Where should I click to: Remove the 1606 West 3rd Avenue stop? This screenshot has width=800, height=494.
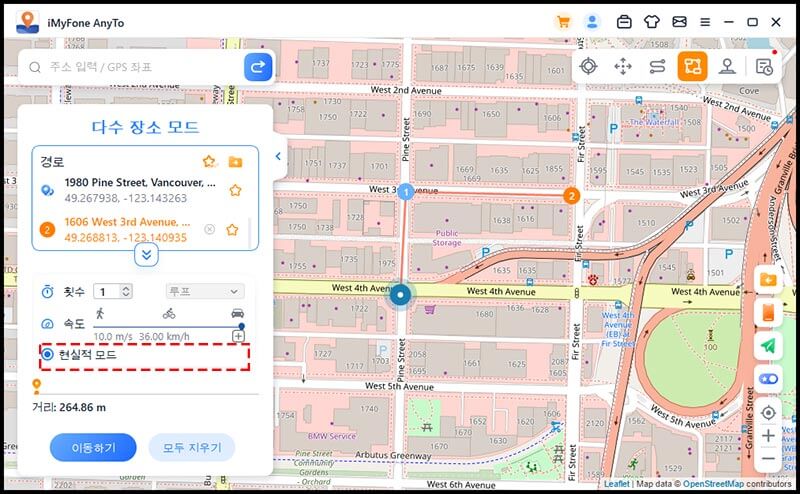click(x=209, y=230)
